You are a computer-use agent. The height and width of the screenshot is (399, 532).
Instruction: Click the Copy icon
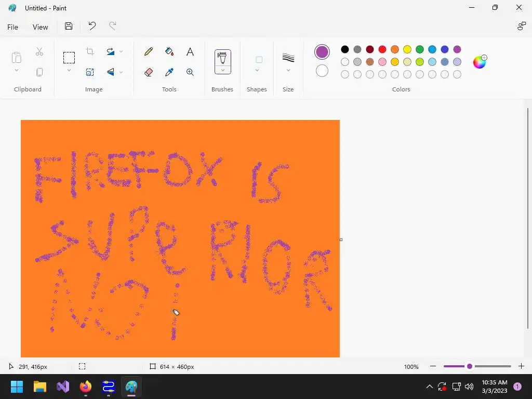point(39,72)
